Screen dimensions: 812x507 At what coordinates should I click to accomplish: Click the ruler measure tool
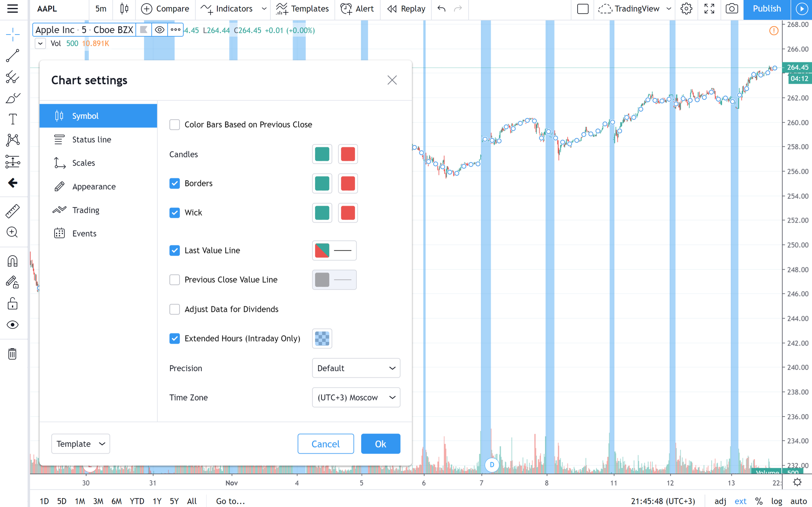[x=13, y=211]
